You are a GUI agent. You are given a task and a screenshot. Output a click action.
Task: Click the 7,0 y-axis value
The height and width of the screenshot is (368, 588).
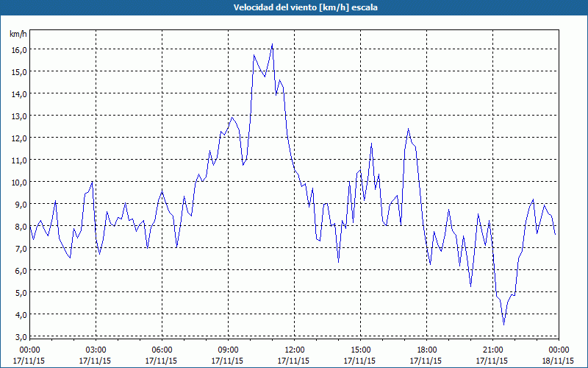coord(21,249)
